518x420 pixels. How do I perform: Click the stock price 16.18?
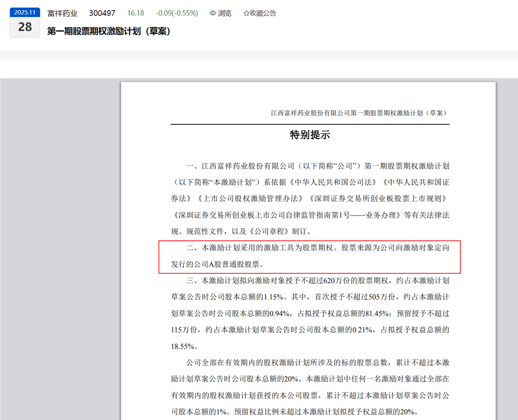tap(136, 13)
